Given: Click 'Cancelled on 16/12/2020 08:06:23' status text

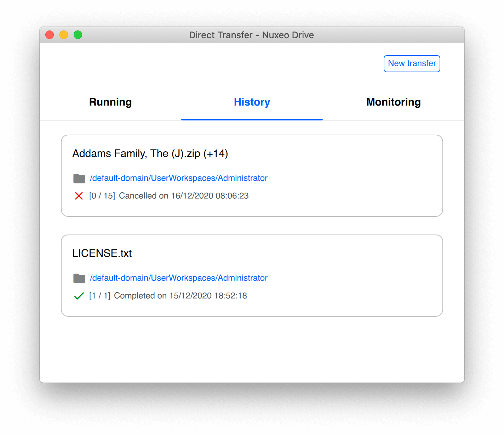Looking at the screenshot, I should click(x=184, y=196).
